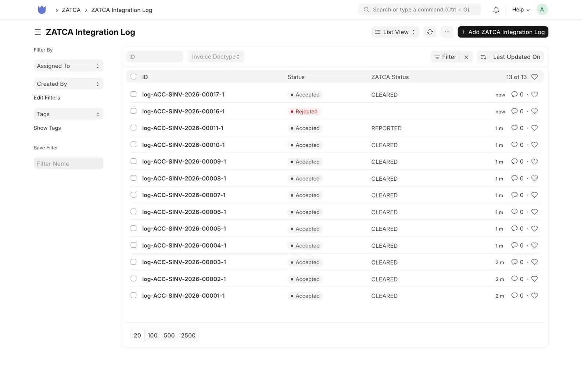
Task: Open the Filter button
Action: 445,57
